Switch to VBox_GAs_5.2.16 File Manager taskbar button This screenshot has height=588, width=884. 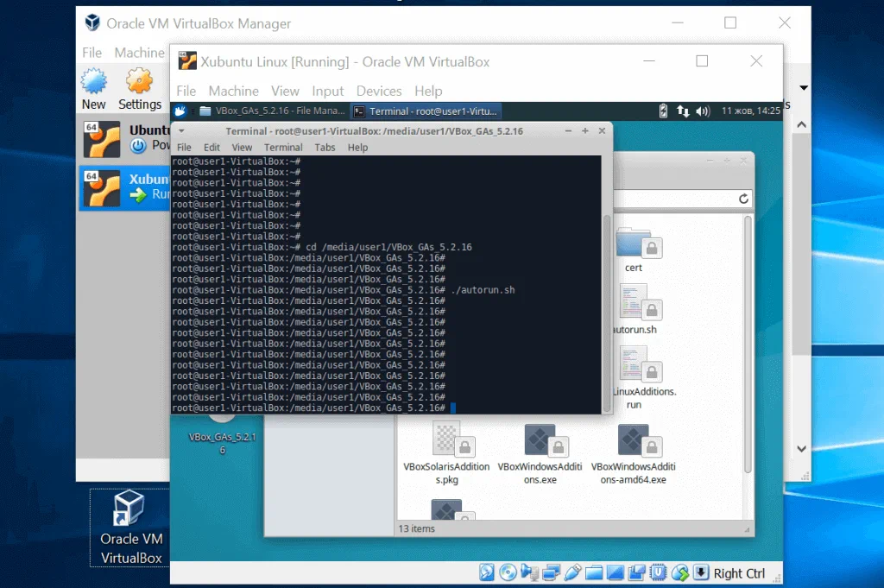pyautogui.click(x=270, y=111)
